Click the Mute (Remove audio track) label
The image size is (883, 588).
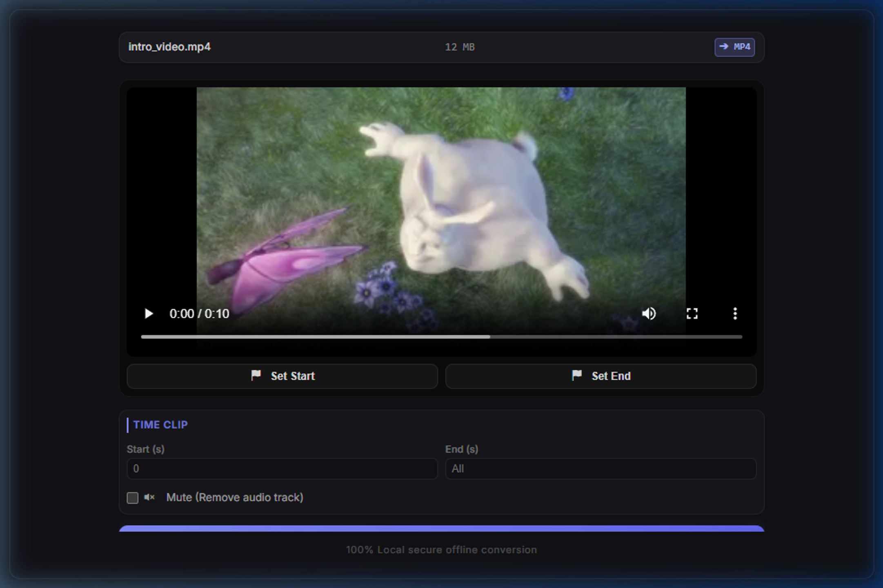coord(235,497)
